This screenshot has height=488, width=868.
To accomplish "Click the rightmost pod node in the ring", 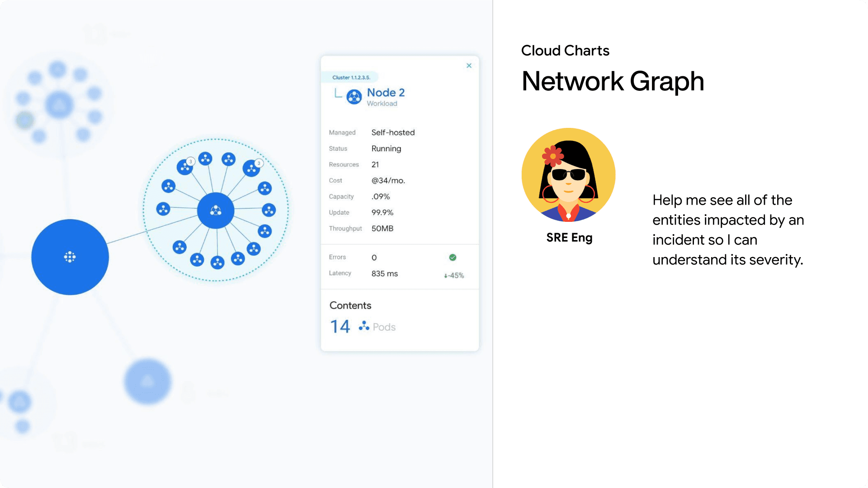I will pyautogui.click(x=269, y=210).
